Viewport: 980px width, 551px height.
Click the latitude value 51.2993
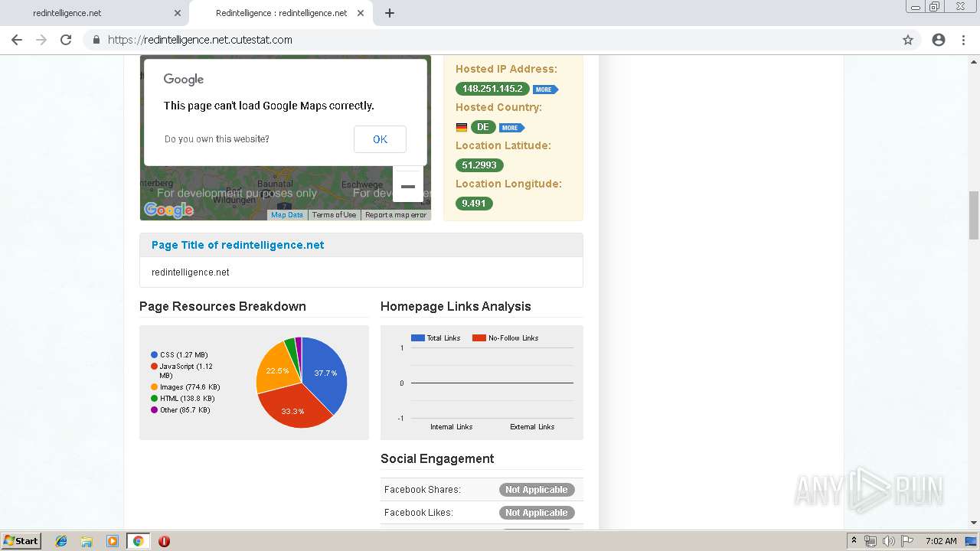coord(479,165)
